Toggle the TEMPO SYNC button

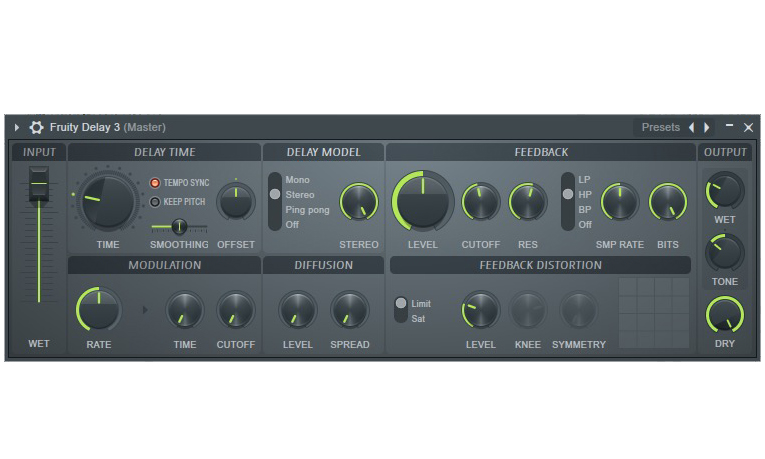(x=155, y=183)
